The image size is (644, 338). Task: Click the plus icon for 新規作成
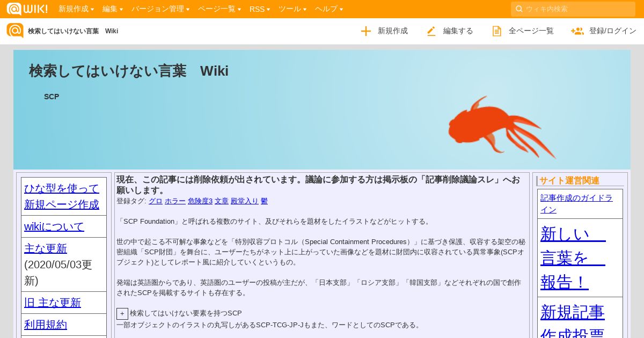(366, 31)
